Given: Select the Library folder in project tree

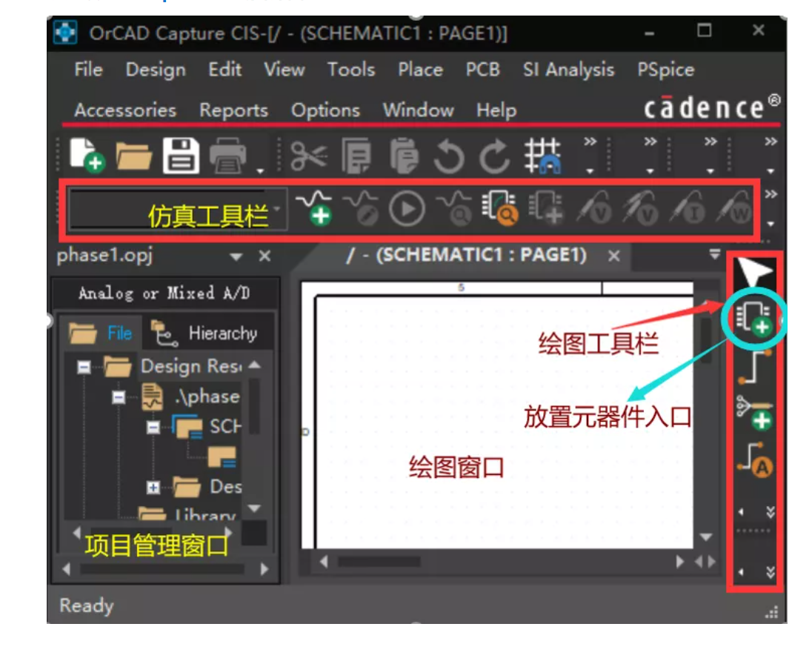Looking at the screenshot, I should [x=187, y=514].
